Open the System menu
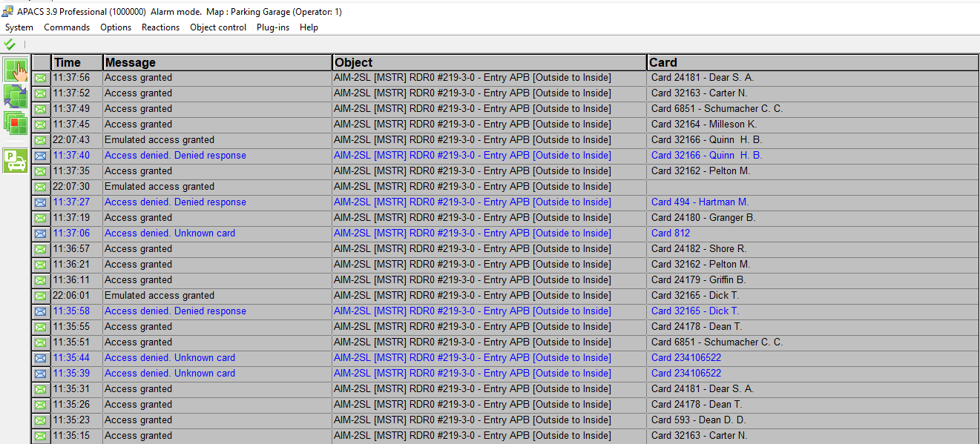980x444 pixels. point(19,27)
